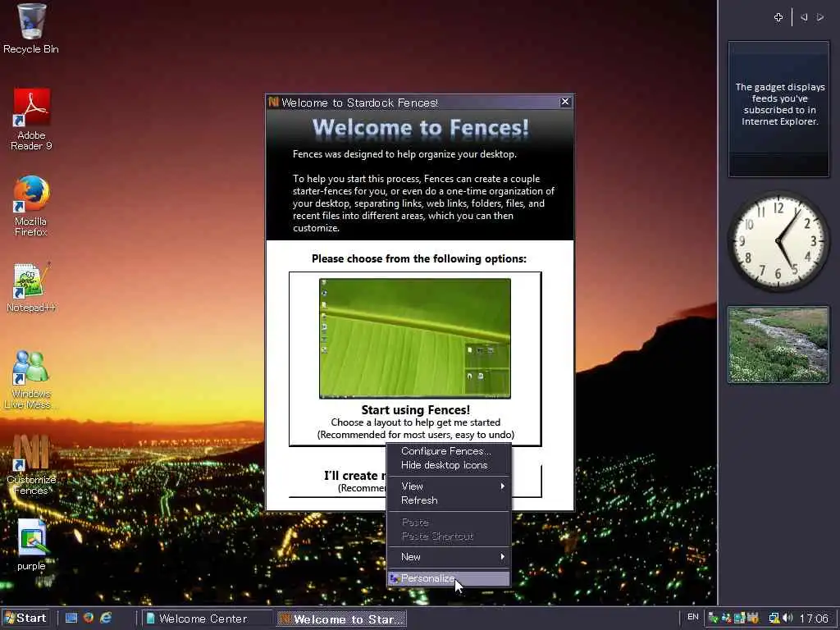Click Start using Fences option
This screenshot has height=630, width=840.
click(415, 359)
